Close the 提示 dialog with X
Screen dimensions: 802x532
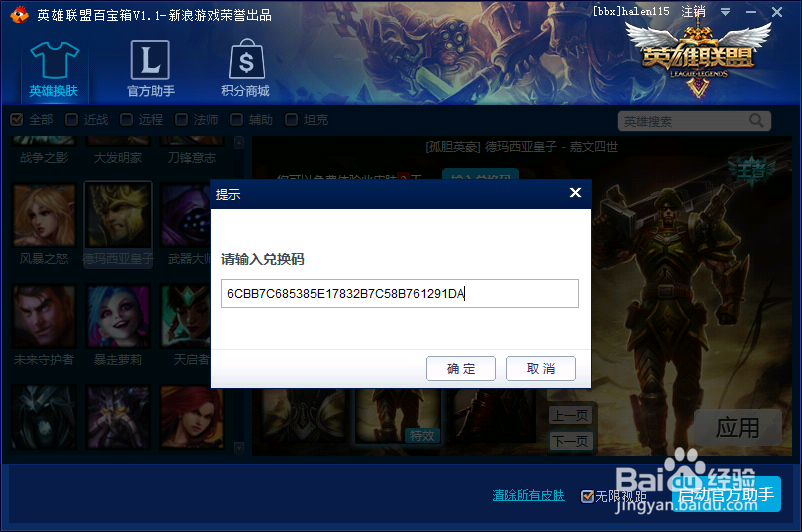click(x=575, y=193)
